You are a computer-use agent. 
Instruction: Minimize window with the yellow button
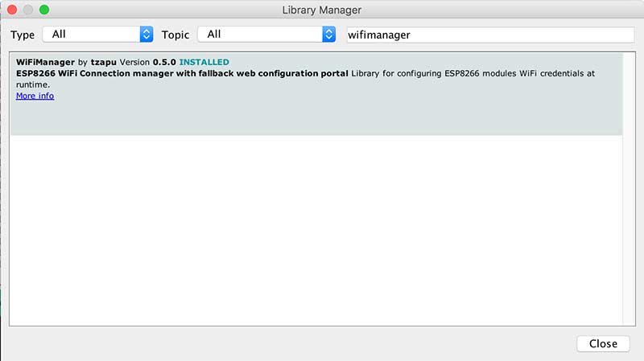(28, 10)
